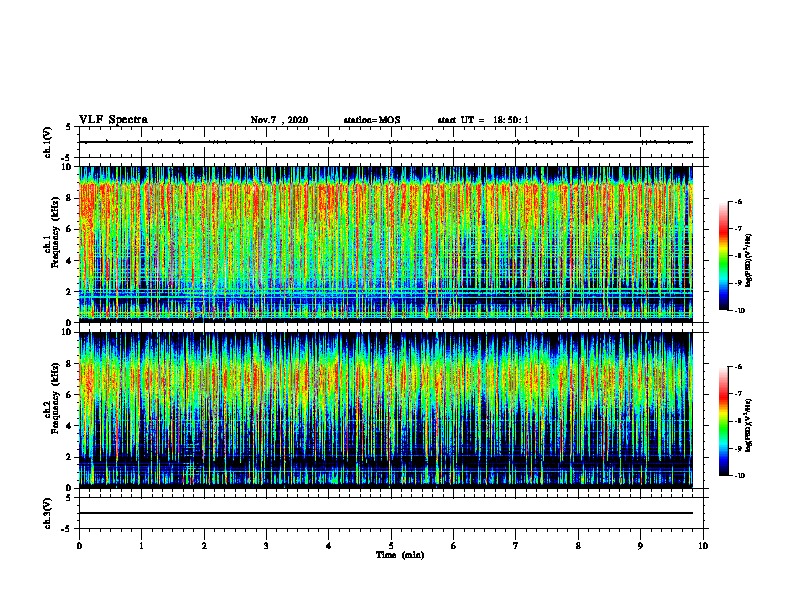Click the "8" kHz tick of ch.2 spectrogram
The height and width of the screenshot is (612, 792).
[69, 364]
